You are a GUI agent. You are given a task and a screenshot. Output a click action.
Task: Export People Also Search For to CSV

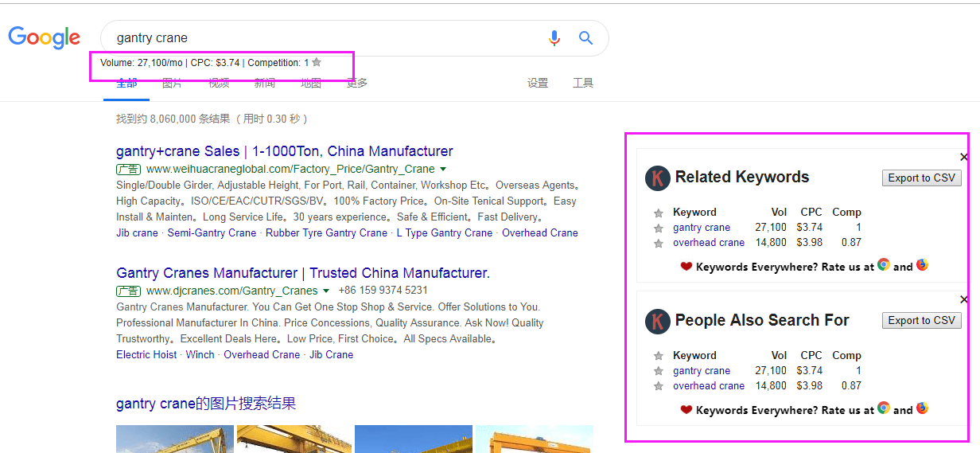(x=921, y=320)
